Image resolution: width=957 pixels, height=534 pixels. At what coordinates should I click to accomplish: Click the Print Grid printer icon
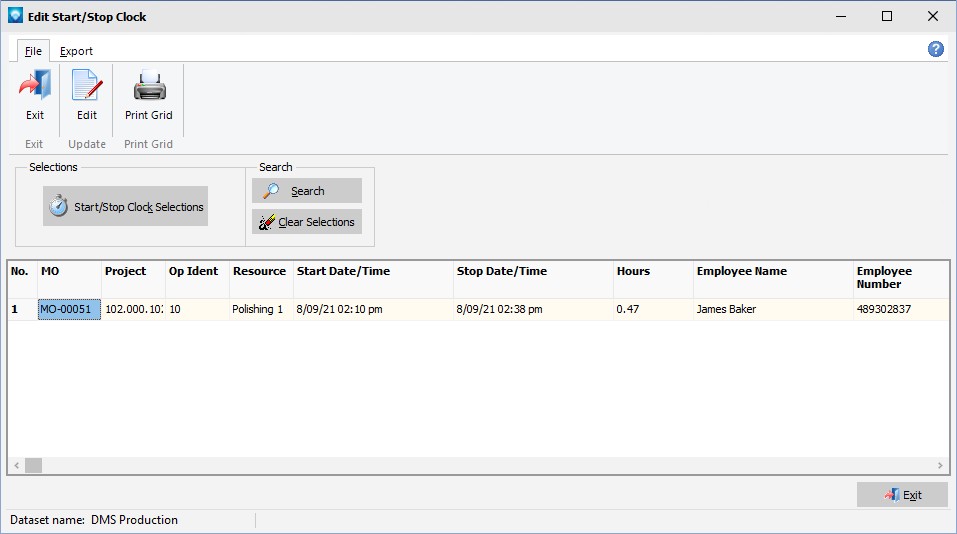pyautogui.click(x=149, y=85)
